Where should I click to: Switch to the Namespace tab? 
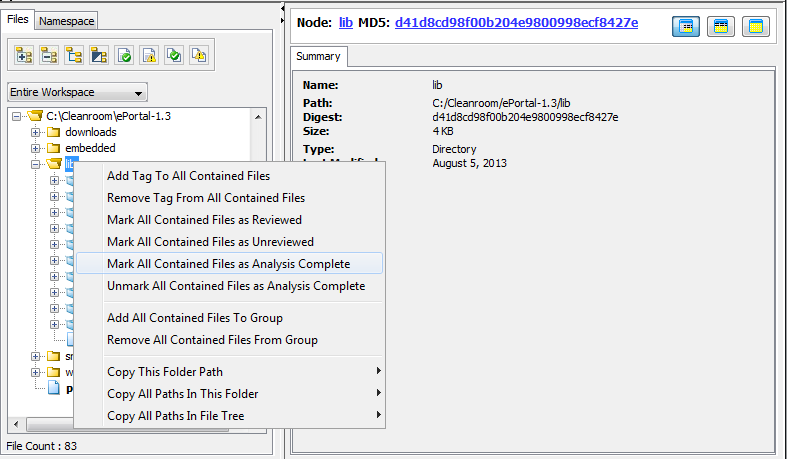pos(67,21)
